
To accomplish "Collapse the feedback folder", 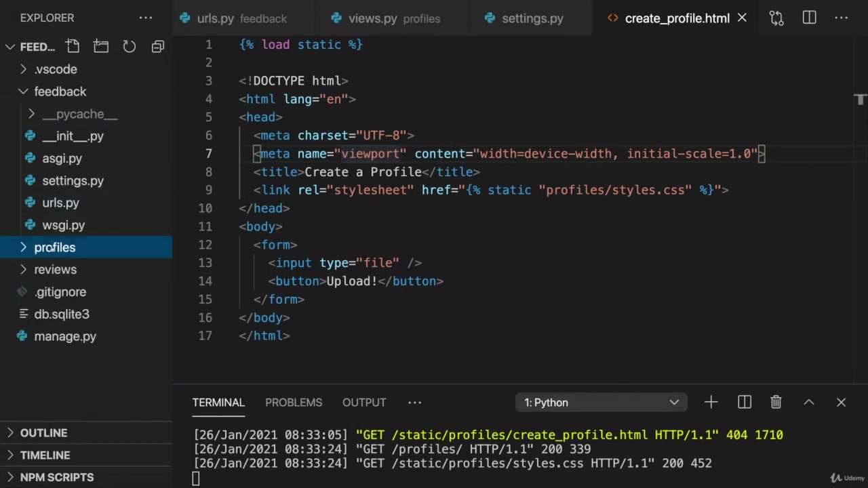I will tap(60, 91).
